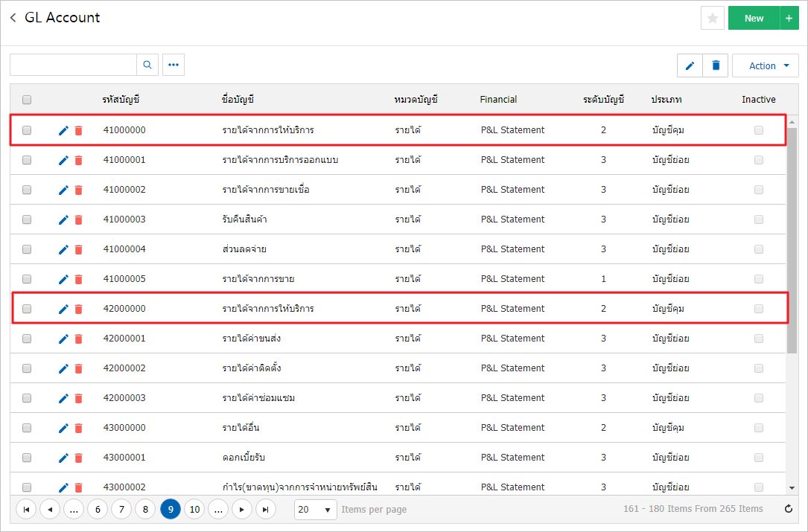Viewport: 808px width, 532px height.
Task: Click the search text input field
Action: point(73,65)
